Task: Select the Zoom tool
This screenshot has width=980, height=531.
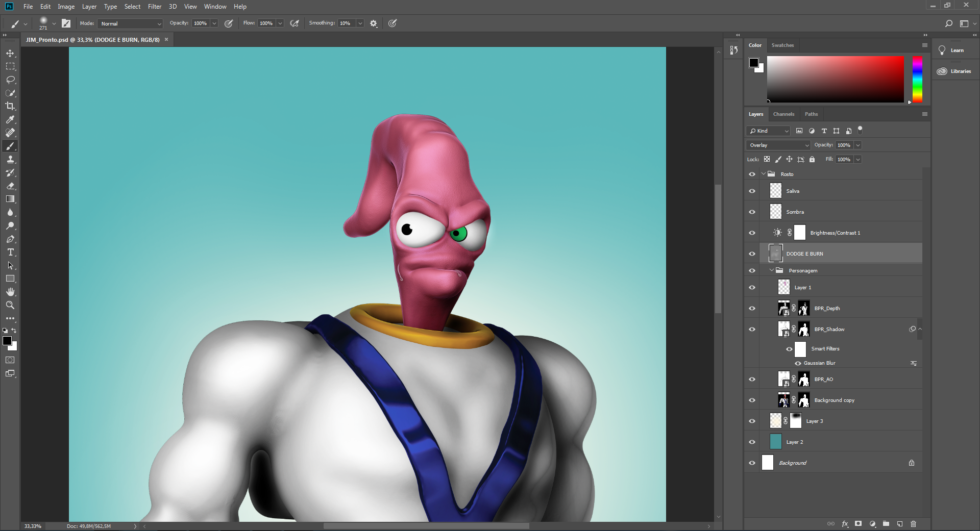Action: (10, 305)
